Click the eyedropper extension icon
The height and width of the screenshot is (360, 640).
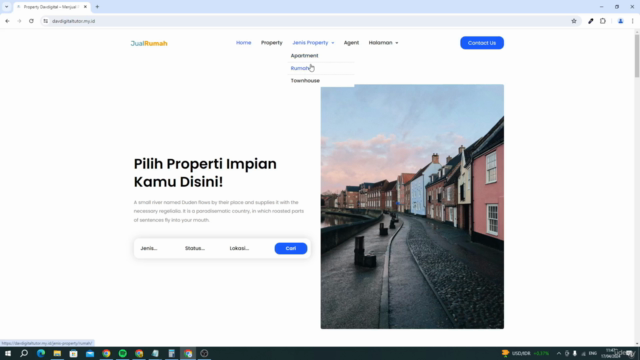pos(591,21)
